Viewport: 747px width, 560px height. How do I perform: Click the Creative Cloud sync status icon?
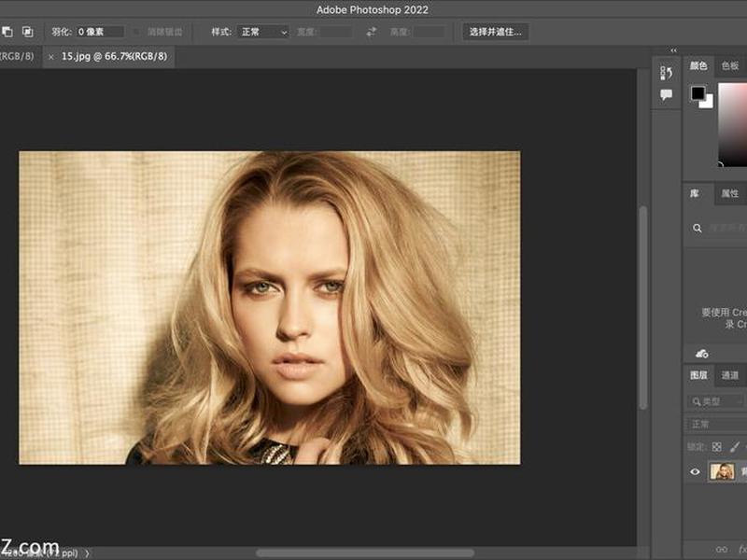tap(702, 354)
